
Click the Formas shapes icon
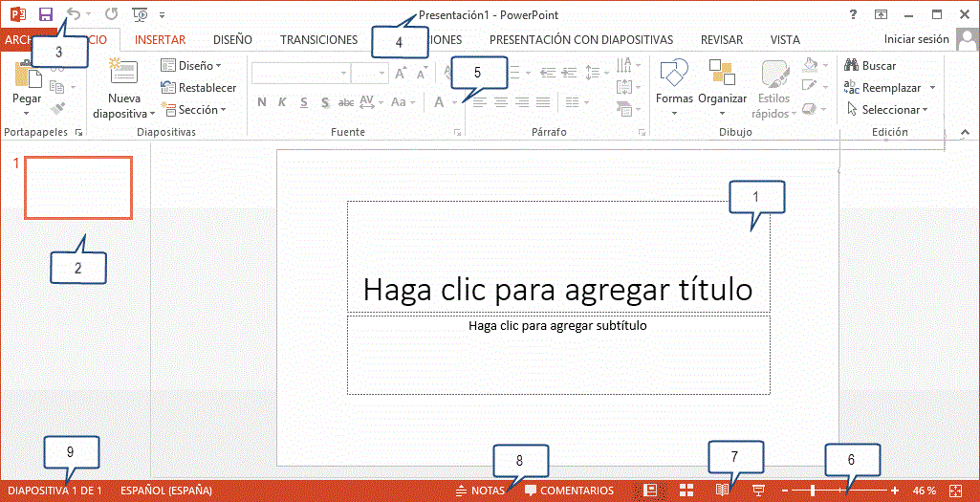click(674, 76)
